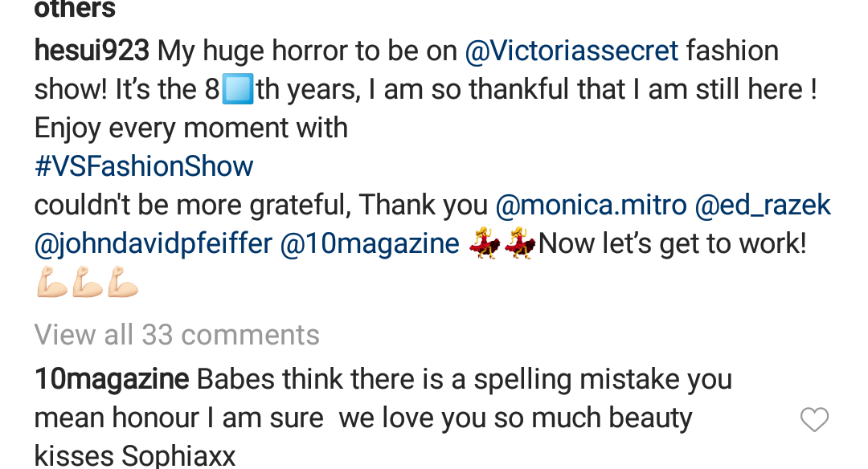
Task: Click the 'others' likes link at top
Action: click(x=75, y=10)
